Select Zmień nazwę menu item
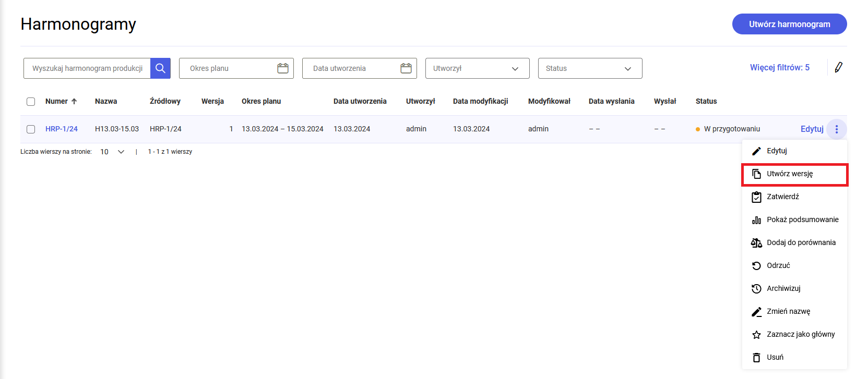The image size is (868, 379). coord(794,312)
